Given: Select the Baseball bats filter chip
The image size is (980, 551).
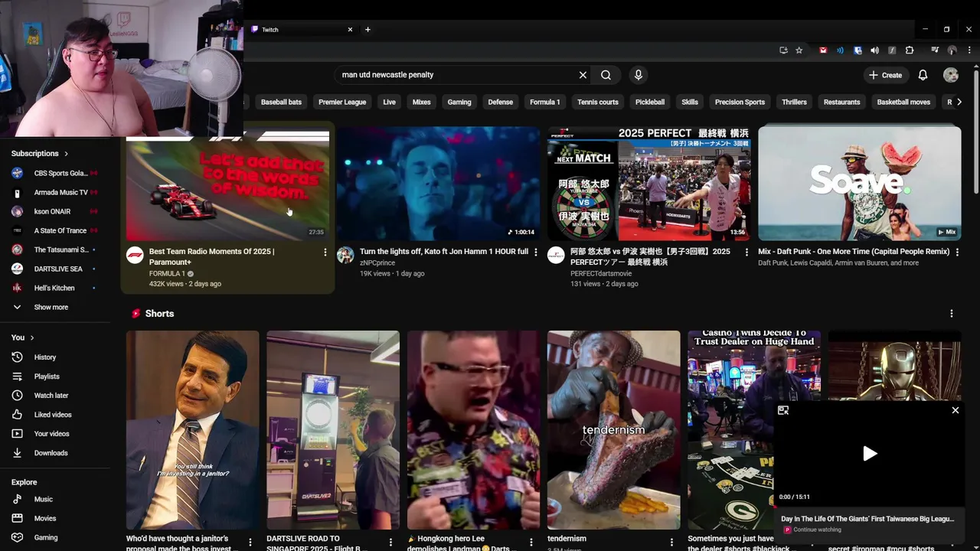Looking at the screenshot, I should 281,102.
